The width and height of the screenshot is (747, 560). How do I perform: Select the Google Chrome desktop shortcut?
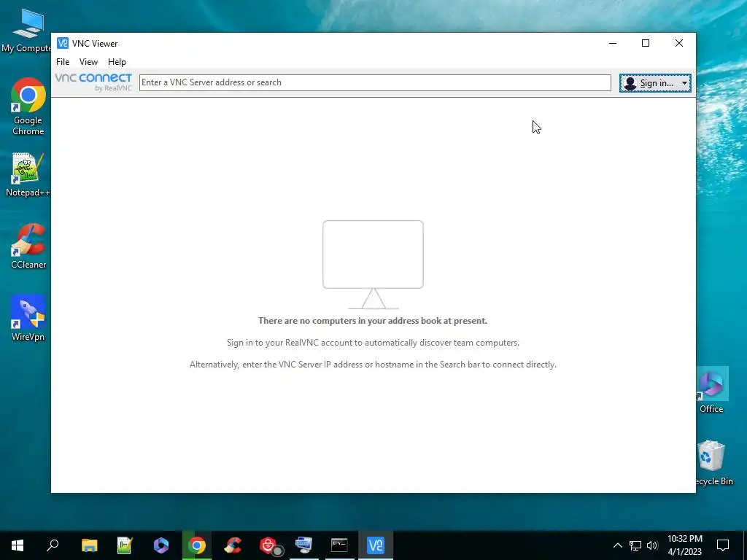[x=28, y=106]
